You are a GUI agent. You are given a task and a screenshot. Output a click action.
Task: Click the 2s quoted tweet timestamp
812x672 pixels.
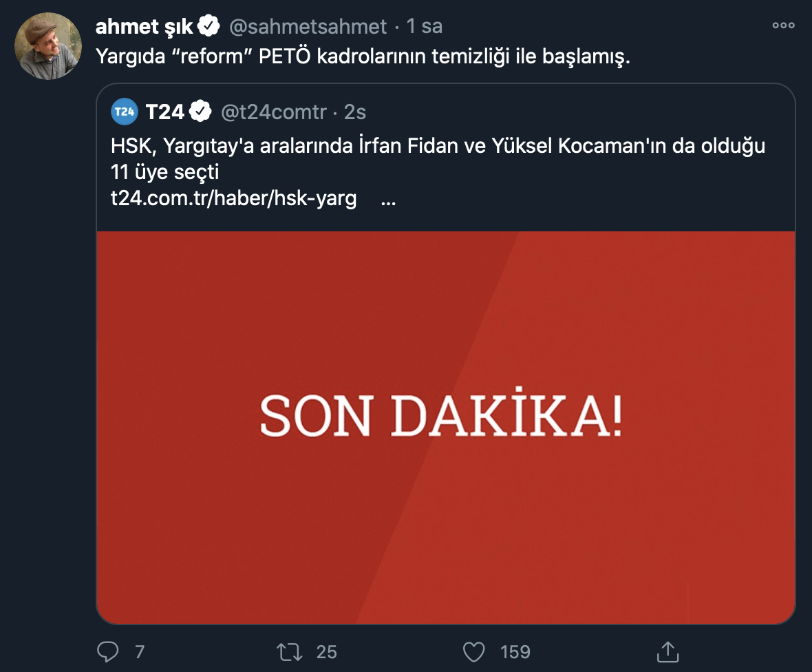pos(353,111)
